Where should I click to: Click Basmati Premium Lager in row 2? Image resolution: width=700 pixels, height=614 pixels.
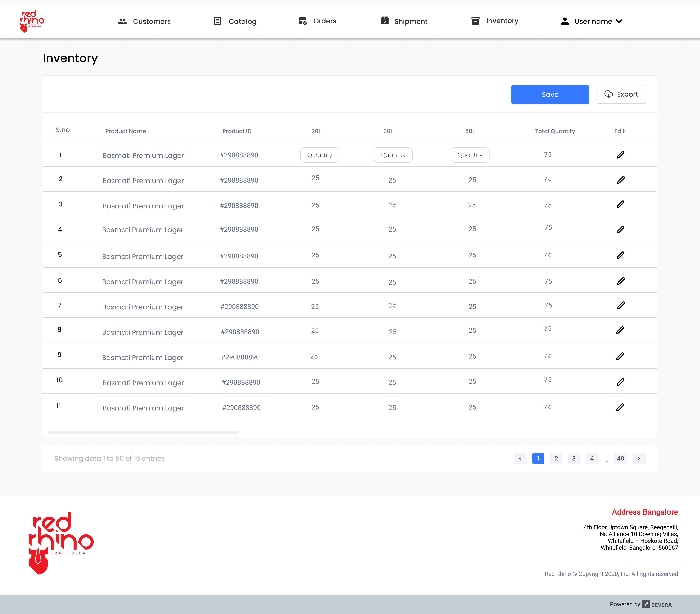(x=143, y=181)
